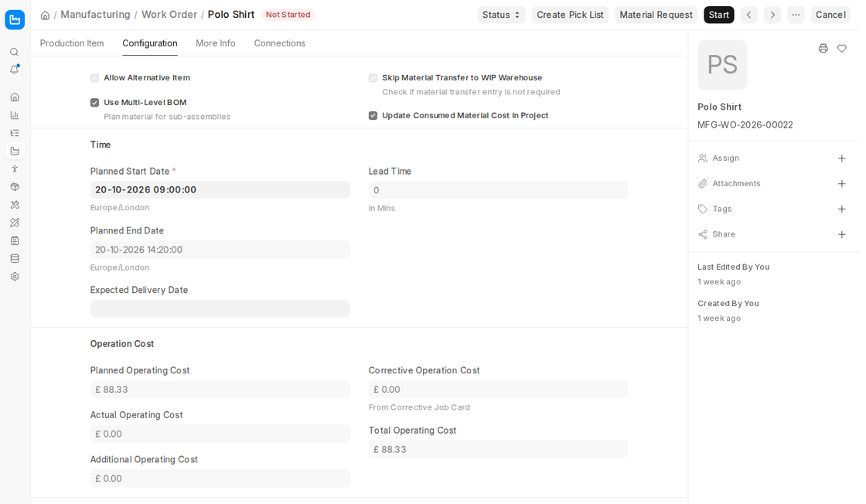The image size is (866, 504).
Task: Select the factory Manufacturing sidebar icon
Action: click(x=15, y=151)
